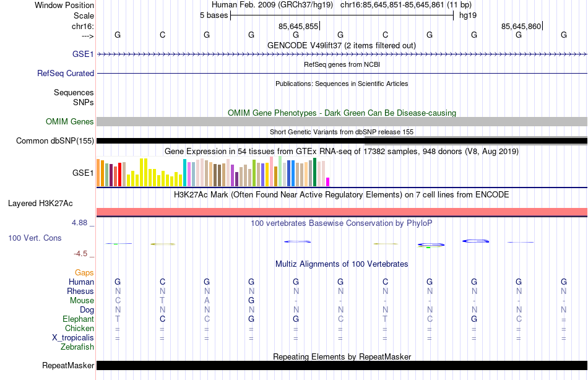Viewport: 588px width, 380px height.
Task: Click the cyan bar in the GTEx expression chart
Action: (x=184, y=173)
